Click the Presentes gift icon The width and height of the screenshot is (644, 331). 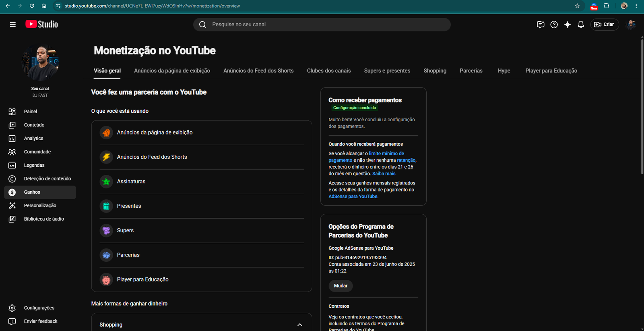[x=106, y=206]
